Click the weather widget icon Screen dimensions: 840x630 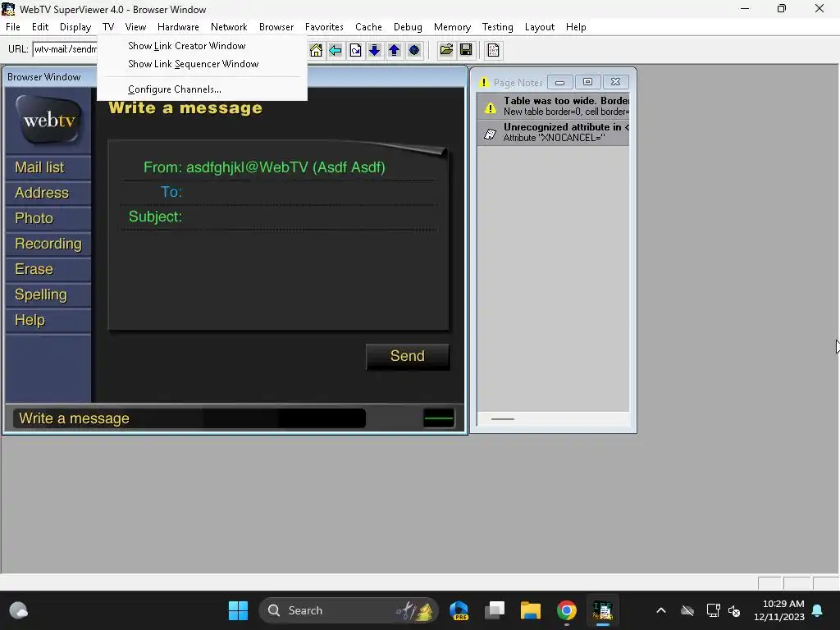click(x=18, y=610)
